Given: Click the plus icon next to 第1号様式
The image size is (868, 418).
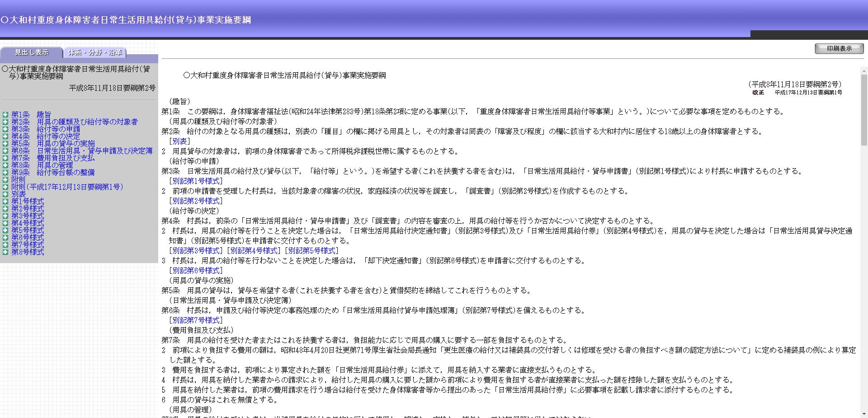Looking at the screenshot, I should pyautogui.click(x=5, y=201).
